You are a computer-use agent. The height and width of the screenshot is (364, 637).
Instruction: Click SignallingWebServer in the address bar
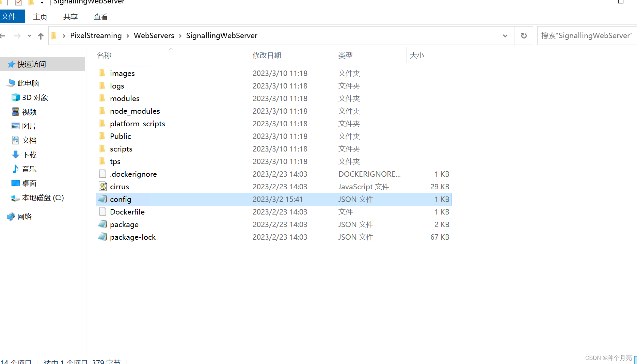[x=222, y=35]
